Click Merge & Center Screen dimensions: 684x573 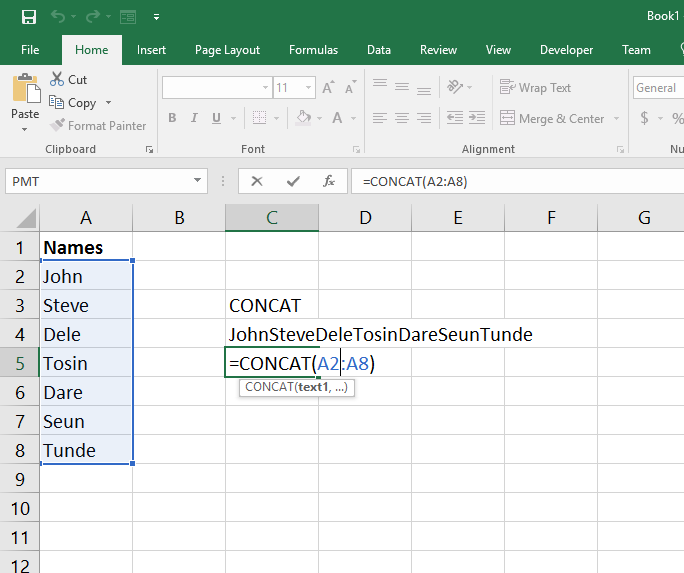pyautogui.click(x=552, y=118)
